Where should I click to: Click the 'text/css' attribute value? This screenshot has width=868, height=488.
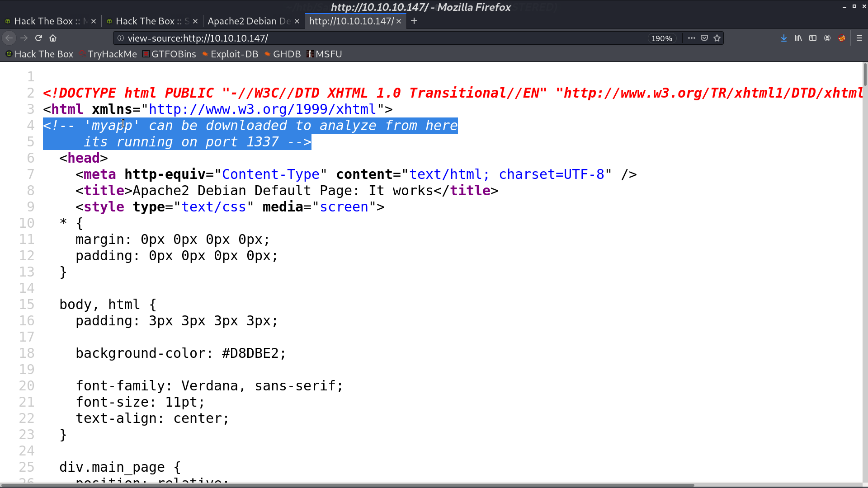(214, 207)
